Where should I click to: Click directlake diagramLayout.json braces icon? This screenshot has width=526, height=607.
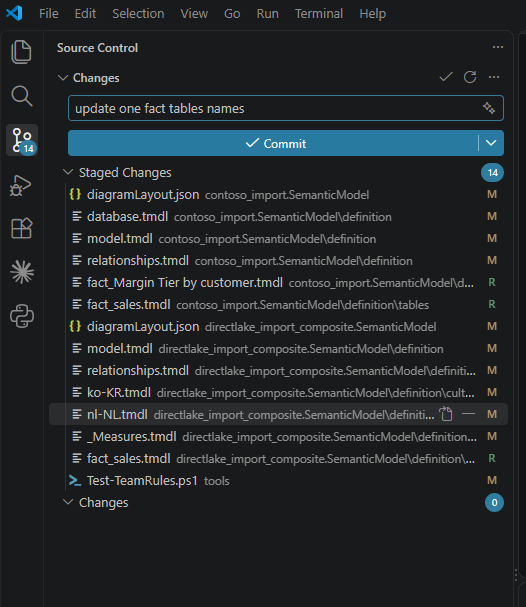click(x=75, y=326)
